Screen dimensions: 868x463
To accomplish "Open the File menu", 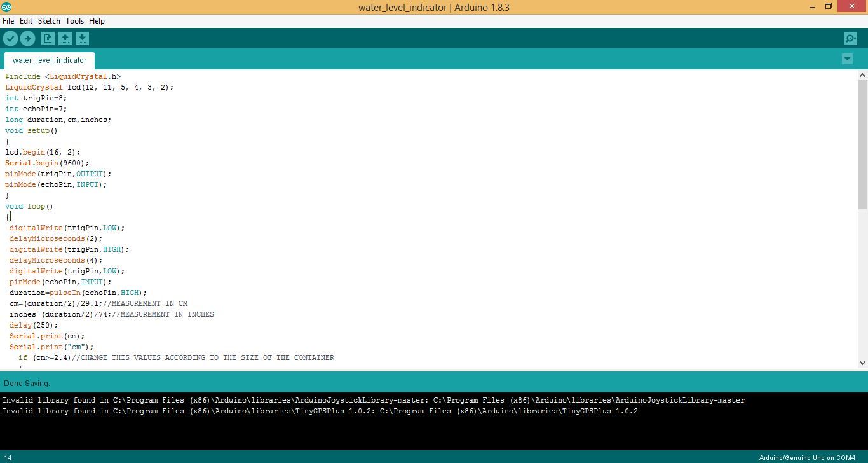I will (x=8, y=21).
